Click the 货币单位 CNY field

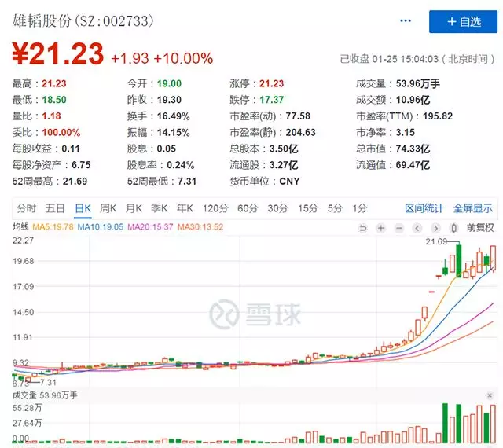265,182
